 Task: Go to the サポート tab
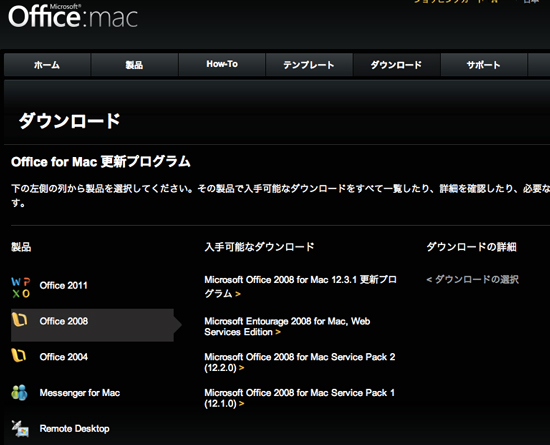pos(484,65)
